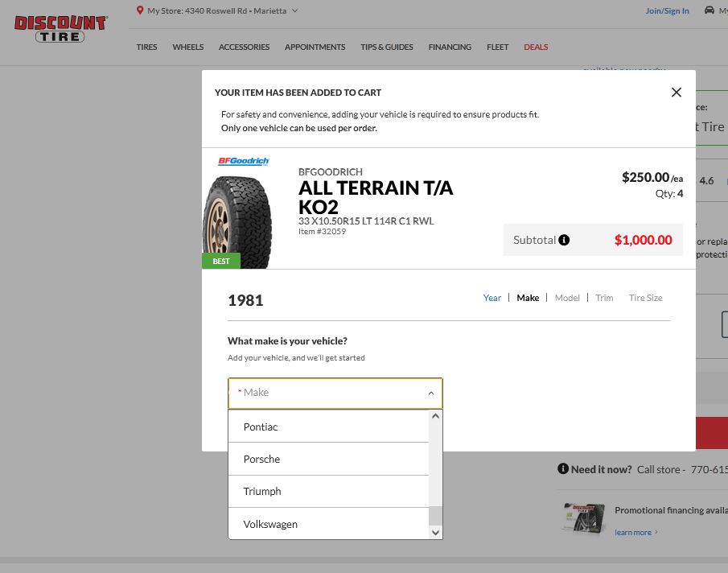The image size is (728, 573).
Task: Click the Subtotal info icon
Action: click(564, 240)
